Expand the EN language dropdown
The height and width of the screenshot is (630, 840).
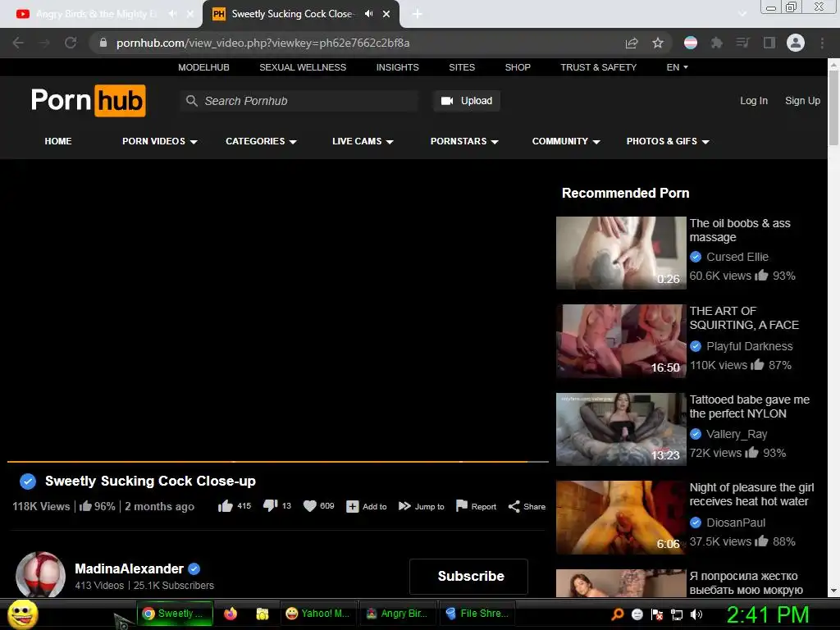[677, 67]
